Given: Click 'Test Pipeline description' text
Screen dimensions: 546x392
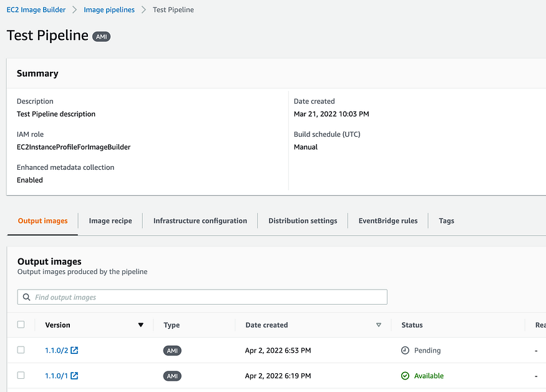Looking at the screenshot, I should pos(56,114).
